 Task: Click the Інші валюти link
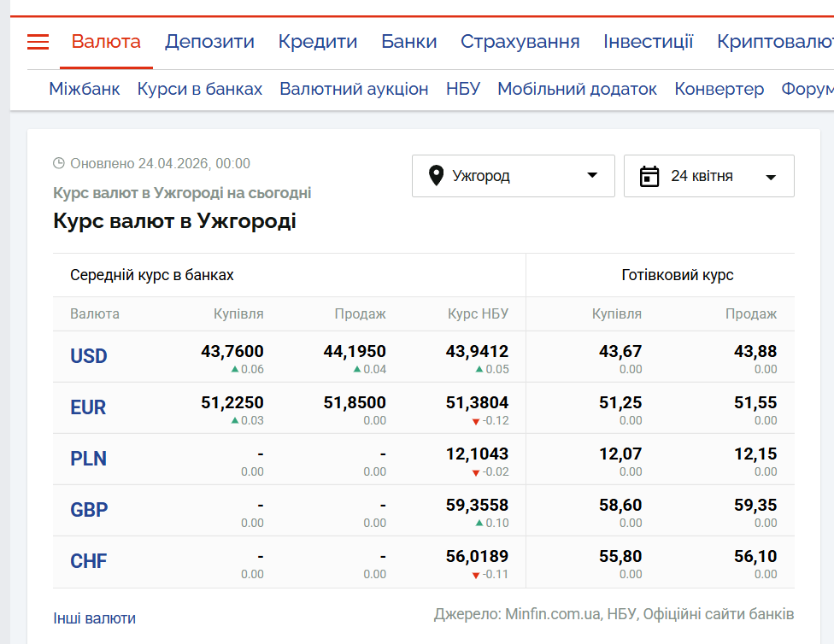94,618
